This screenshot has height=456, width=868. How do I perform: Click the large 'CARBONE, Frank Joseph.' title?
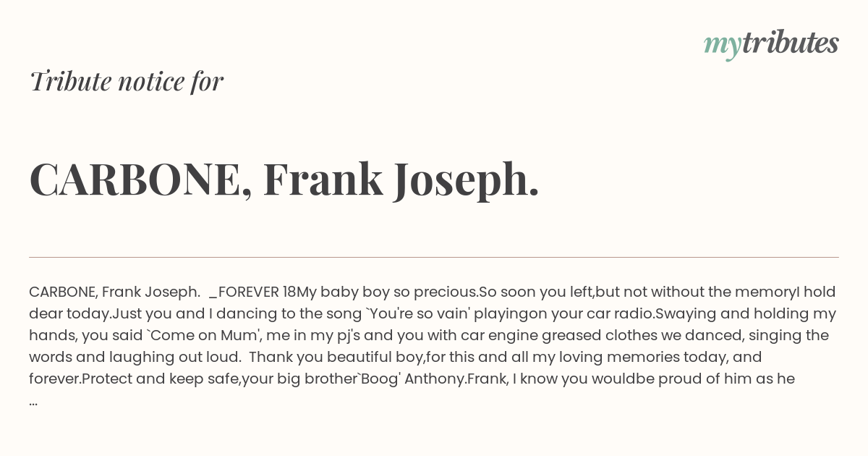coord(284,179)
